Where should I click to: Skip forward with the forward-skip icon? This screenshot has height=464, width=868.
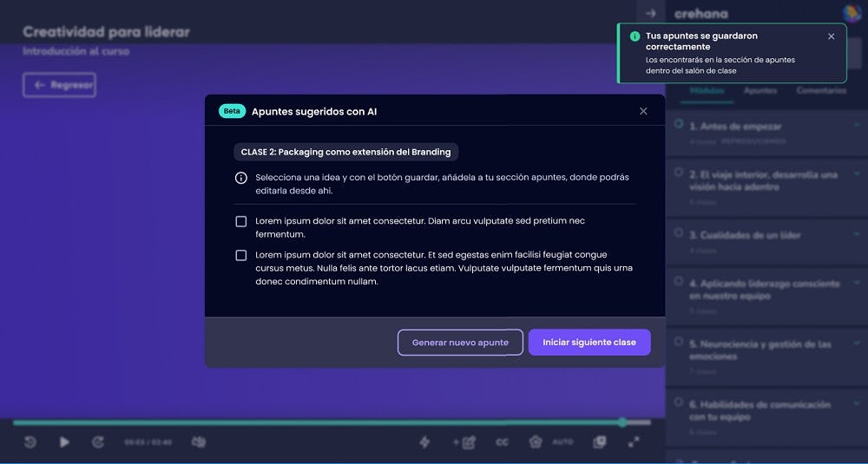click(x=98, y=441)
